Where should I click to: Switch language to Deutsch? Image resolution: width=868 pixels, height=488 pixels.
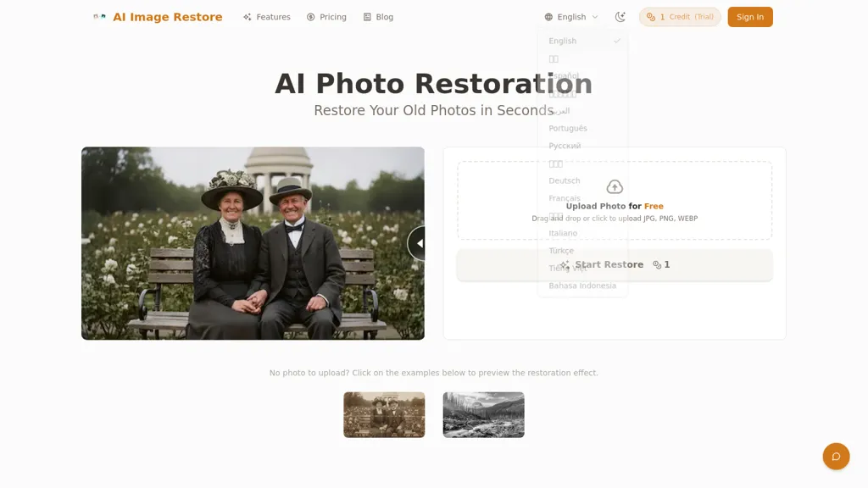click(583, 181)
